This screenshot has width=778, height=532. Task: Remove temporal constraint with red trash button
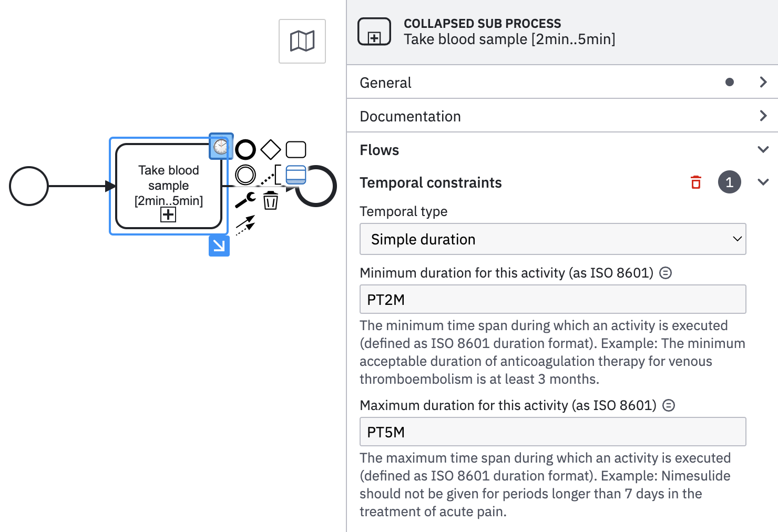(695, 182)
